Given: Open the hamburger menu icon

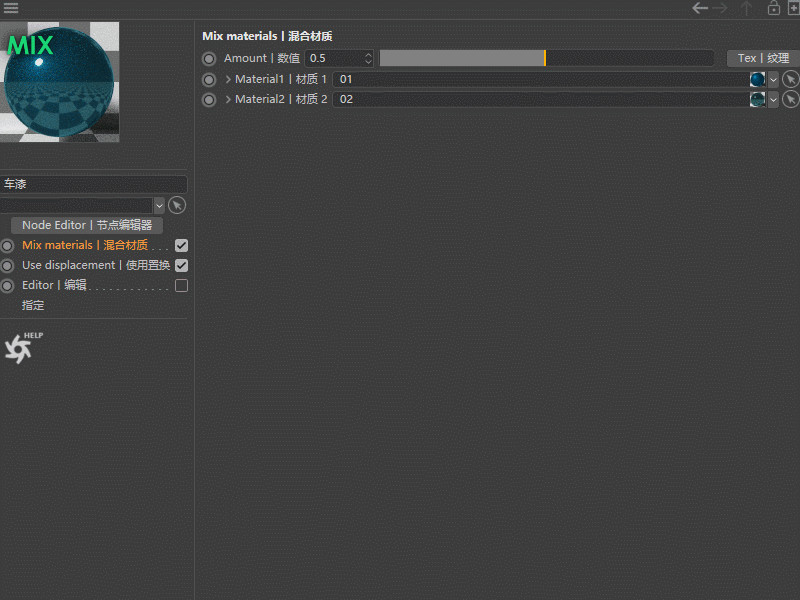Looking at the screenshot, I should pyautogui.click(x=11, y=8).
